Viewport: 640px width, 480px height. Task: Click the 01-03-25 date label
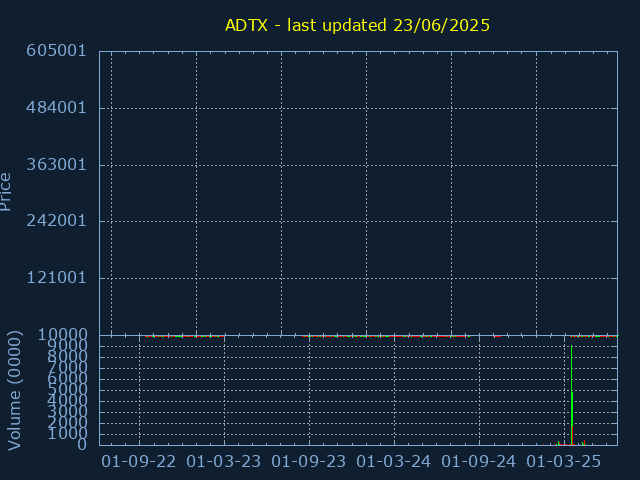click(564, 462)
